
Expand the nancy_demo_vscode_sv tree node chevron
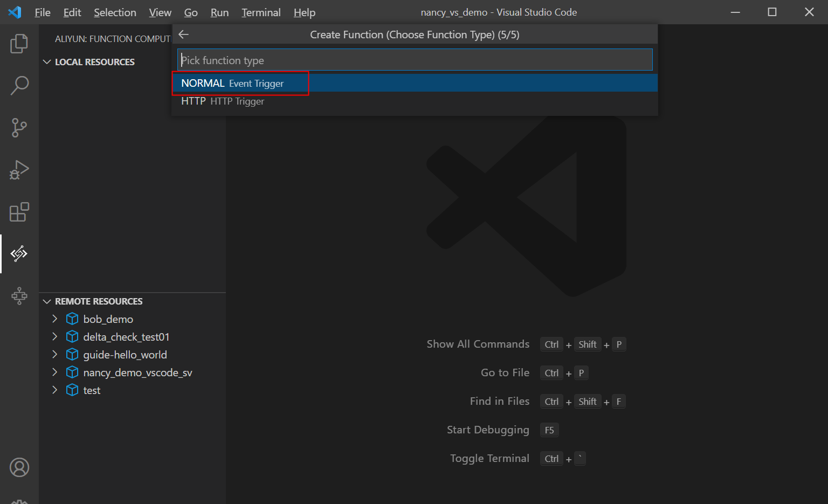coord(54,372)
